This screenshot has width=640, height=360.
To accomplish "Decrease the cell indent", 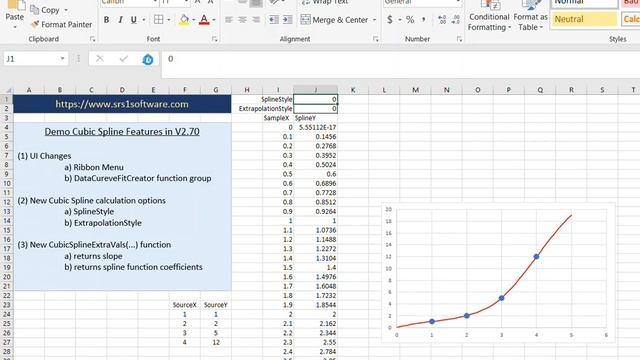I will (x=274, y=20).
